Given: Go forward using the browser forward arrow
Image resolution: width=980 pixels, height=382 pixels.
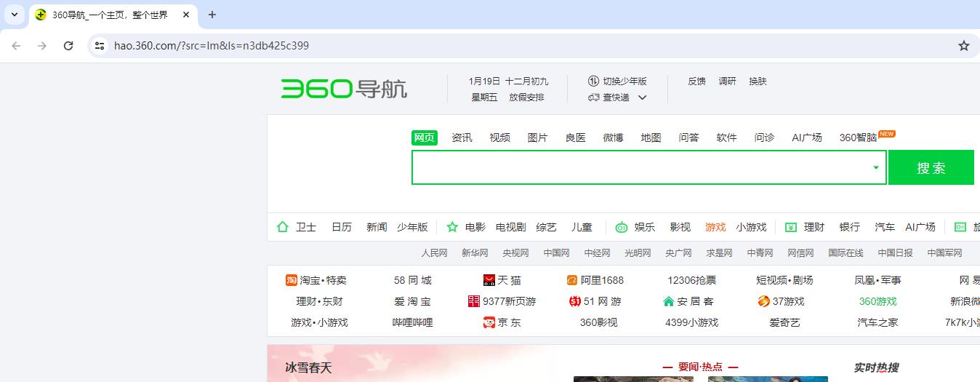Looking at the screenshot, I should pyautogui.click(x=42, y=46).
